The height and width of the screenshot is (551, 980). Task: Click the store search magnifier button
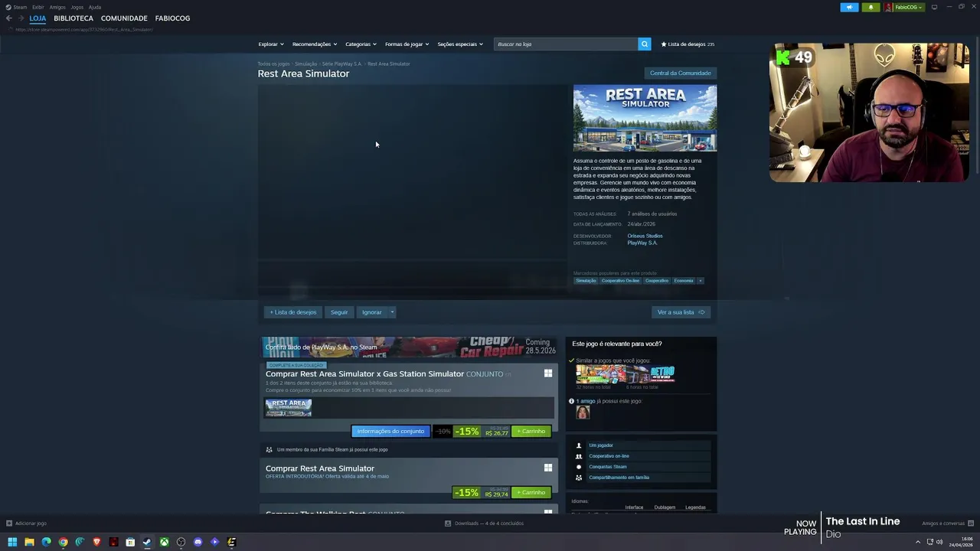(x=645, y=44)
